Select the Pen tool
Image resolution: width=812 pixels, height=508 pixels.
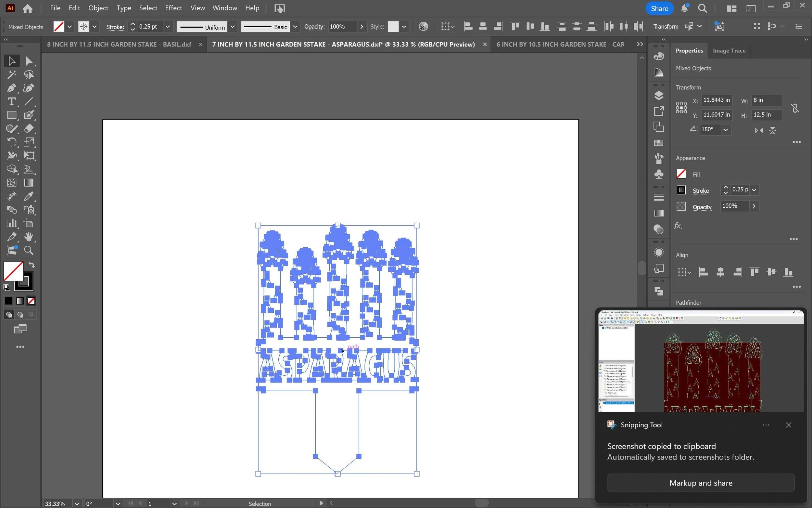11,88
